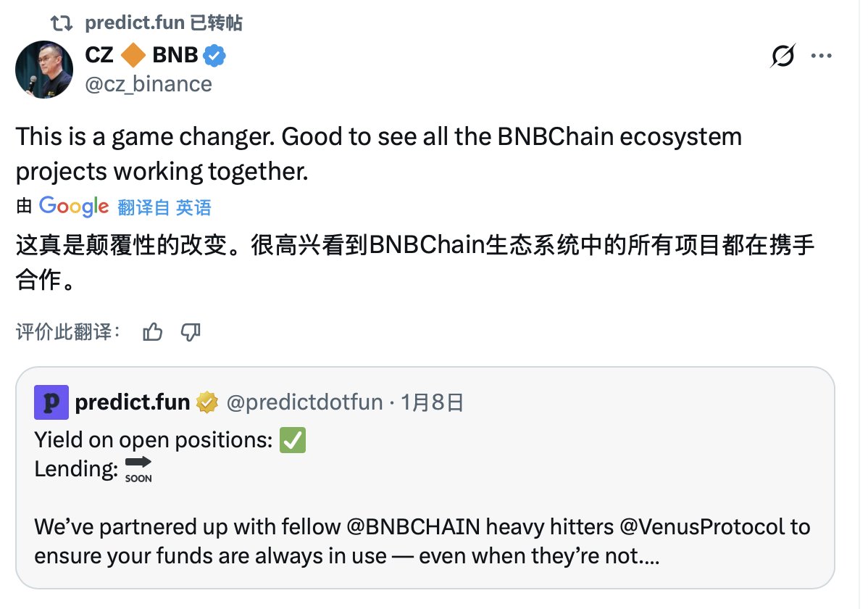Click the repost arrows icon at top
Viewport: 868px width, 609px height.
click(x=64, y=23)
